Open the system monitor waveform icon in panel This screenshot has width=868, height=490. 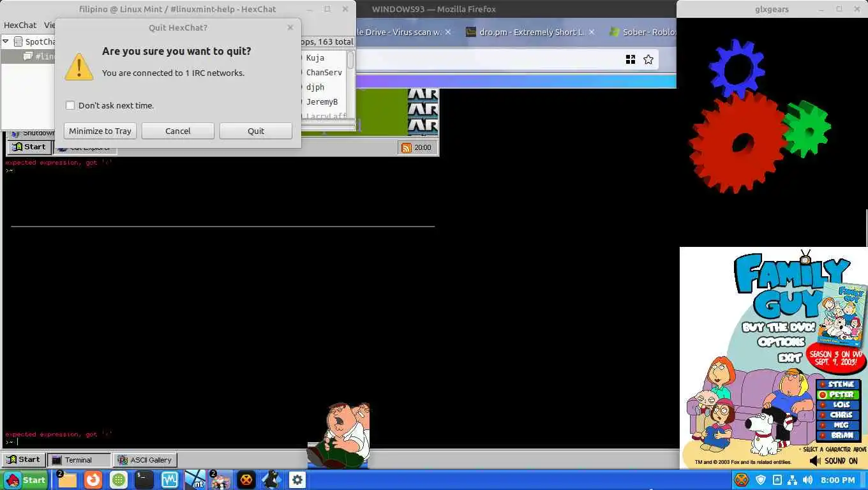(x=170, y=480)
